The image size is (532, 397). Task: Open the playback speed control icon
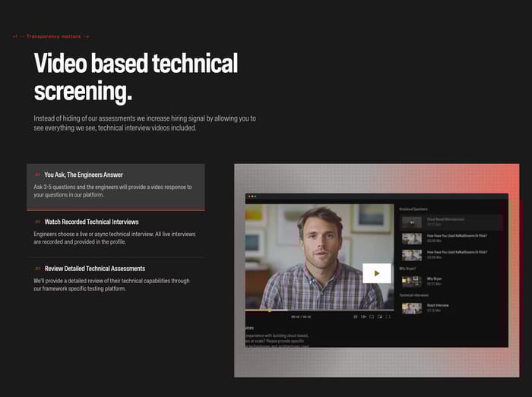[363, 317]
